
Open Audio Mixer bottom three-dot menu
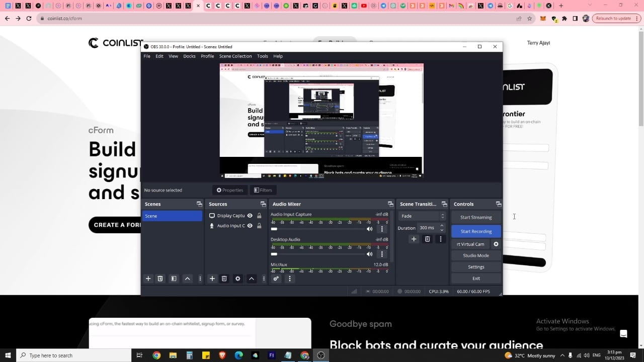(289, 279)
